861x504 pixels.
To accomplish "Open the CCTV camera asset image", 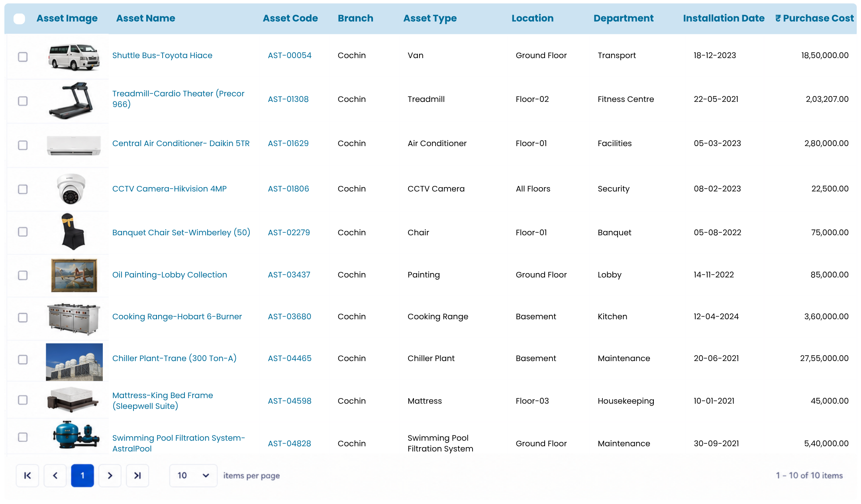I will pyautogui.click(x=71, y=189).
